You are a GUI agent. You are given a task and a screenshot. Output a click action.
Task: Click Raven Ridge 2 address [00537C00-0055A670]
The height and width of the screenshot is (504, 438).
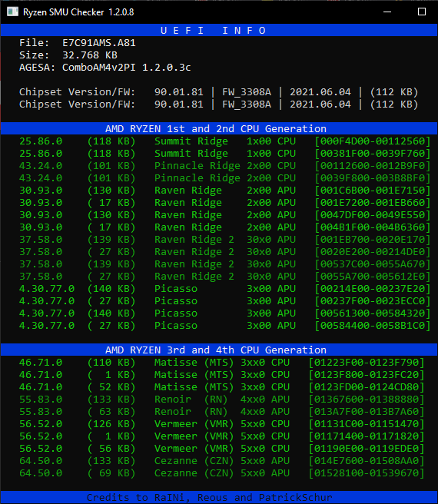[x=373, y=264]
